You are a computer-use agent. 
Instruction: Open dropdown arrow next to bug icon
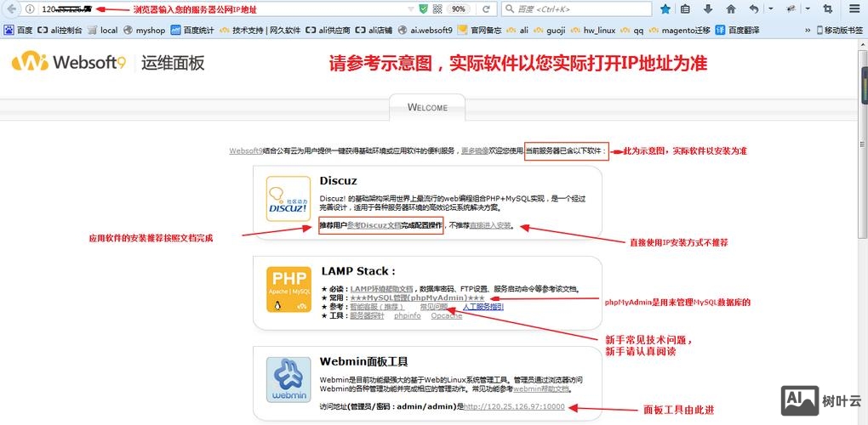[x=808, y=8]
